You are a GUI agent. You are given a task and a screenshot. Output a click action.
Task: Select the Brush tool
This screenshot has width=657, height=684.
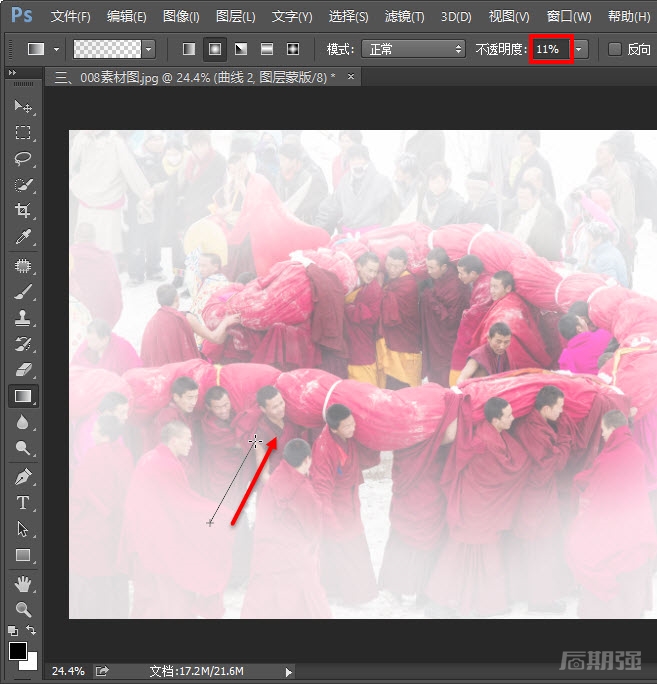click(23, 292)
